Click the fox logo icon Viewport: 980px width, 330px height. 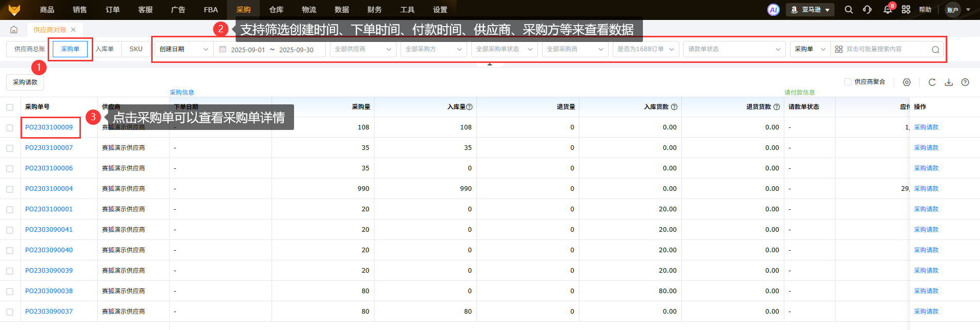coord(14,10)
